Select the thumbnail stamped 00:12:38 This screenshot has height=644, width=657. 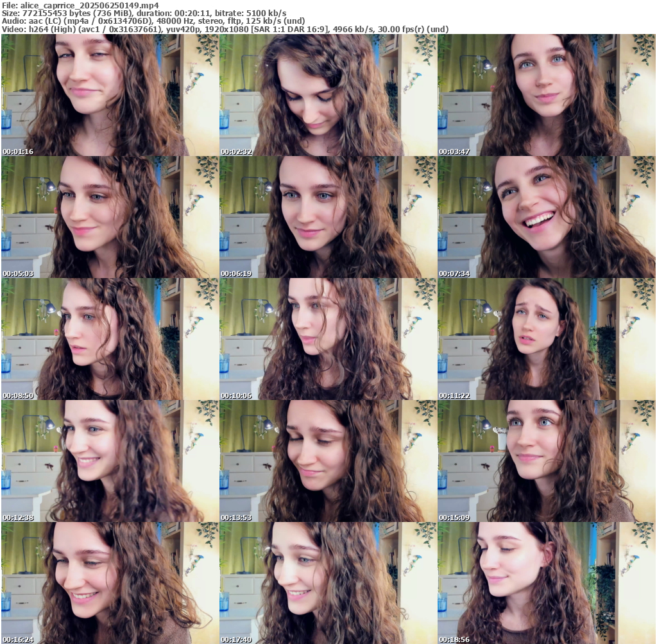coord(110,461)
